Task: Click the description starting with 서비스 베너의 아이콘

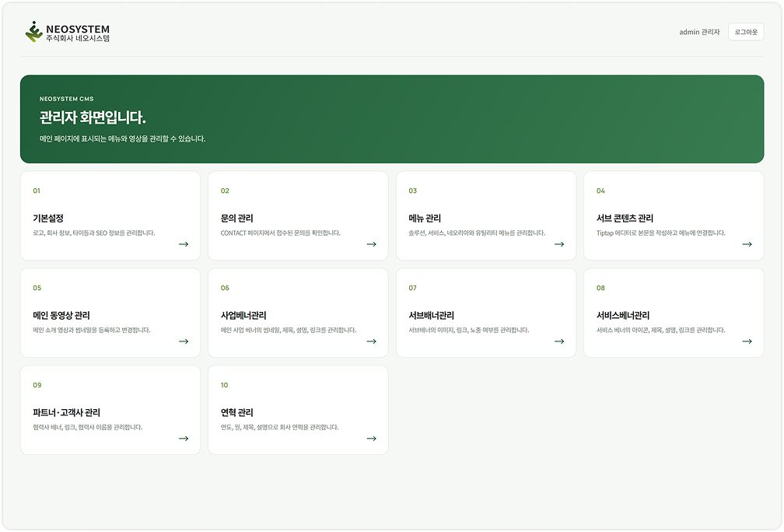Action: [x=661, y=330]
